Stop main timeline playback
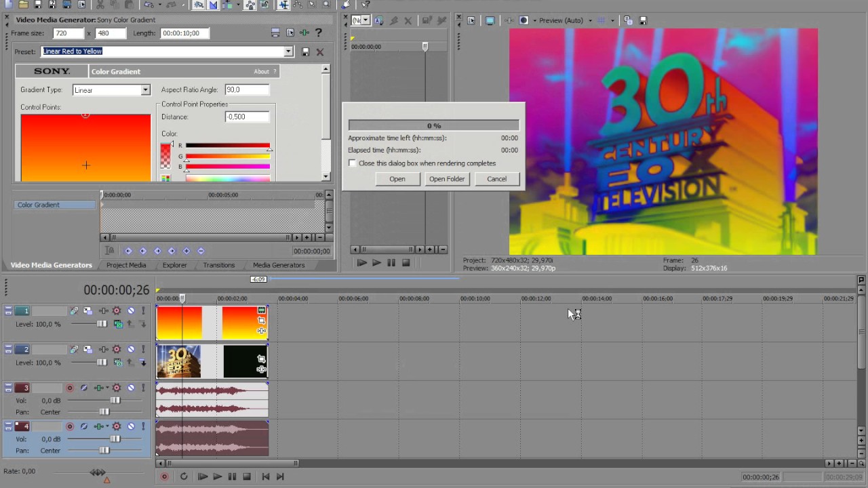Viewport: 868px width, 488px height. click(x=247, y=476)
